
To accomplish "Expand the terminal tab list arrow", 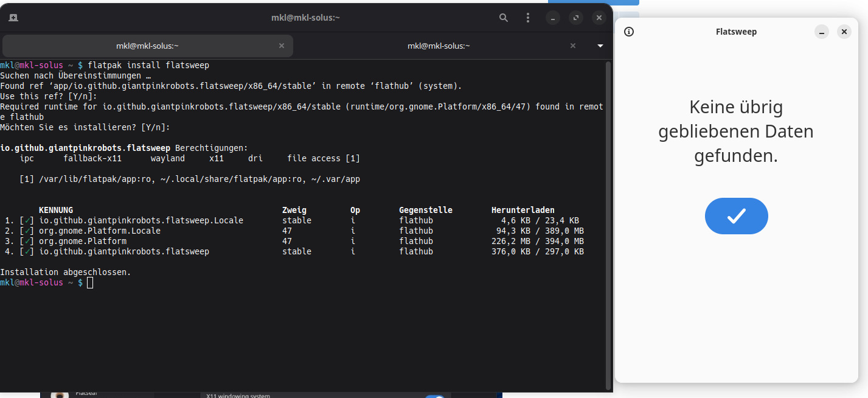I will coord(600,46).
